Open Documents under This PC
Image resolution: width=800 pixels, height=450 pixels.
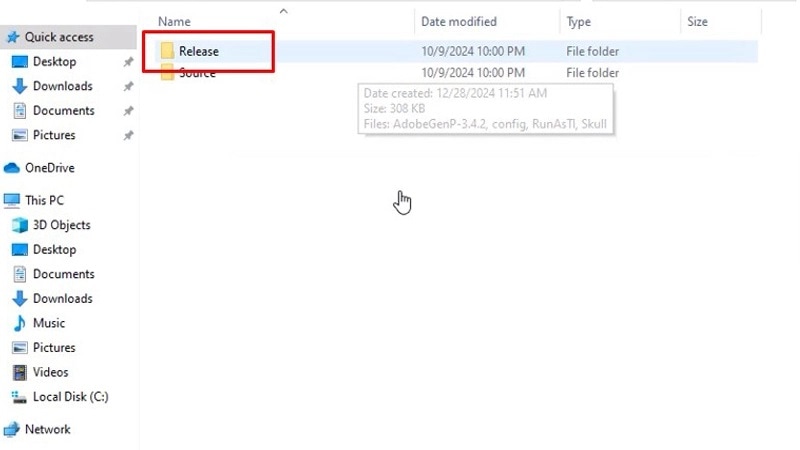point(64,274)
